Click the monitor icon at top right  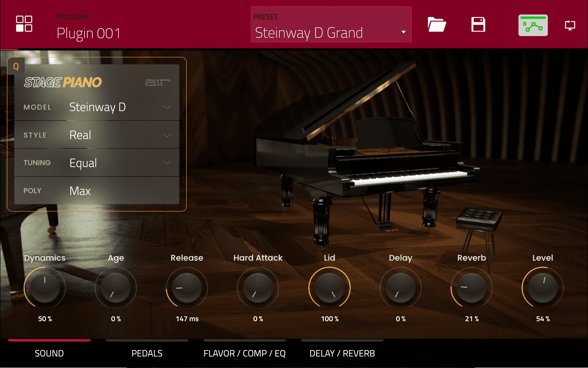pos(570,25)
